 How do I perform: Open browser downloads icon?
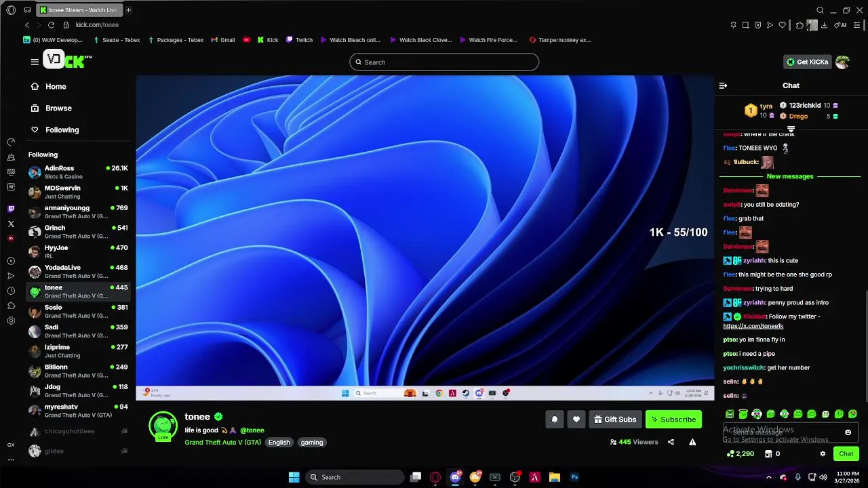[824, 25]
